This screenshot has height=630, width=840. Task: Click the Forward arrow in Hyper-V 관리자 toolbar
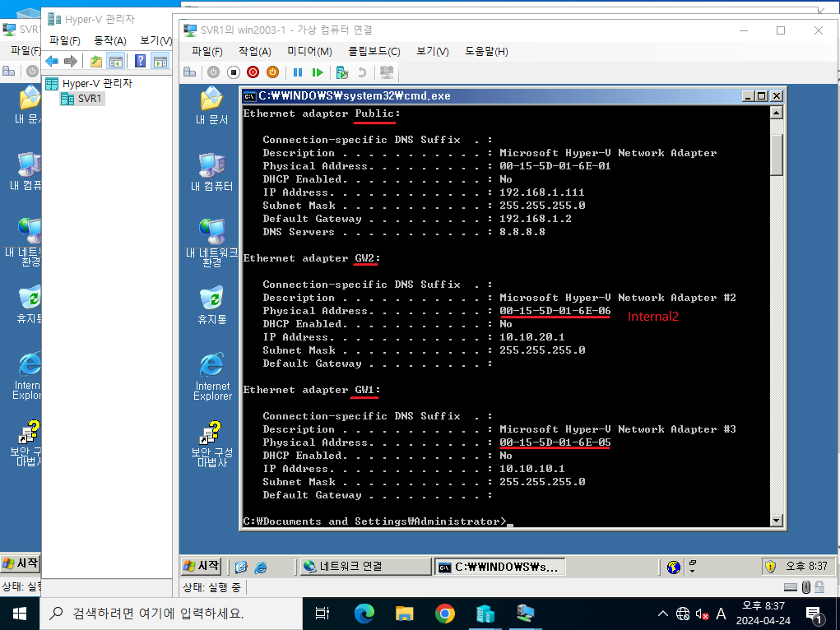pos(70,61)
